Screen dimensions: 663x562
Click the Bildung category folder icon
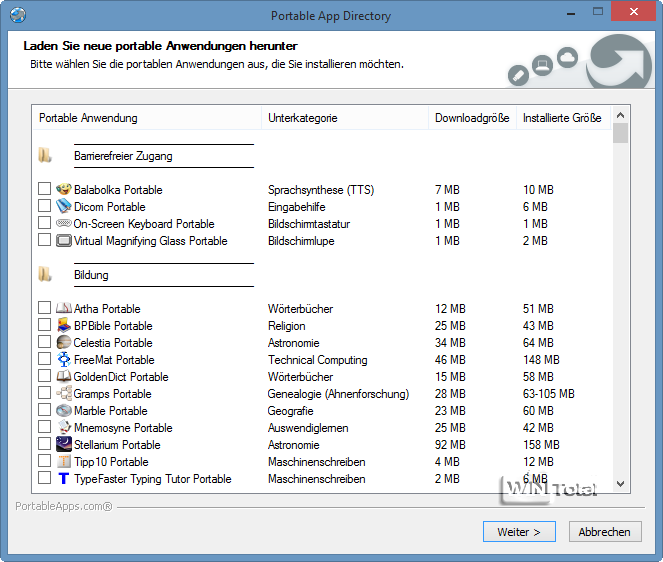44,274
